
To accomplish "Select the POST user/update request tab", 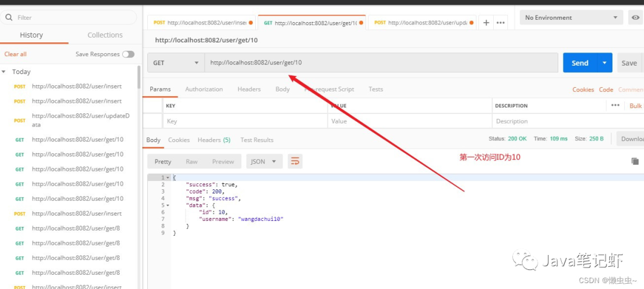I will click(422, 23).
